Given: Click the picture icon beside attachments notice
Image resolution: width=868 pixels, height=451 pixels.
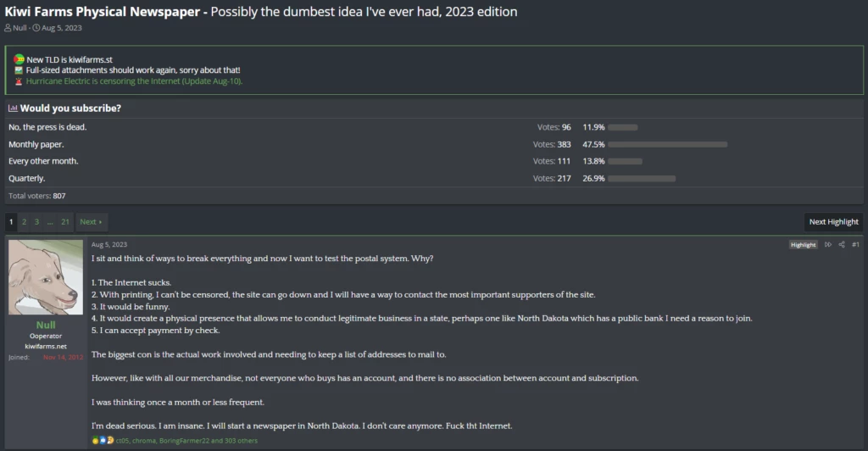Looking at the screenshot, I should click(19, 70).
